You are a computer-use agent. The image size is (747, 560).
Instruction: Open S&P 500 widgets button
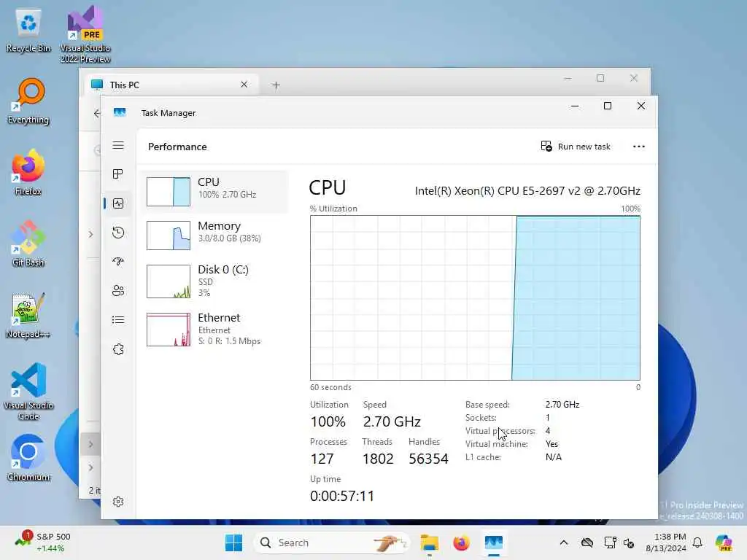pos(43,542)
